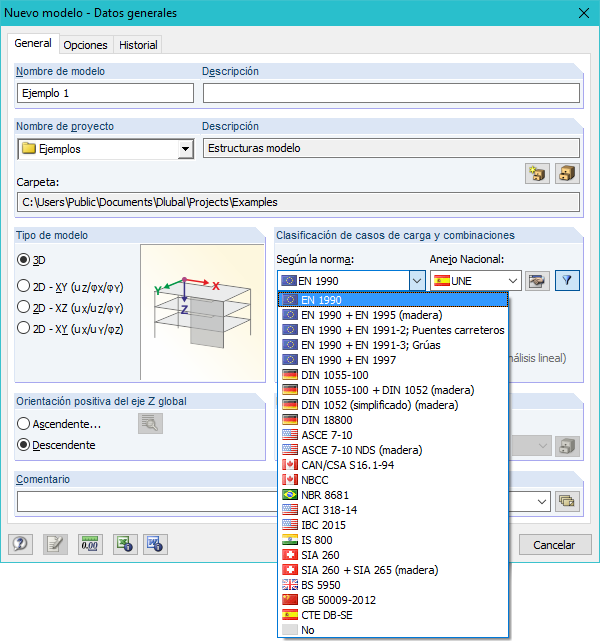Click the Cancelar button
This screenshot has height=641, width=600.
(x=555, y=545)
